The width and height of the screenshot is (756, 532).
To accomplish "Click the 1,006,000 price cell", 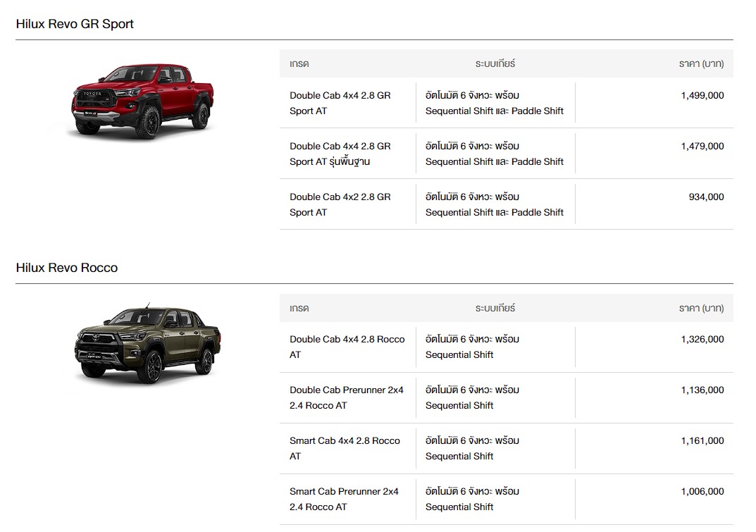I will click(x=702, y=492).
